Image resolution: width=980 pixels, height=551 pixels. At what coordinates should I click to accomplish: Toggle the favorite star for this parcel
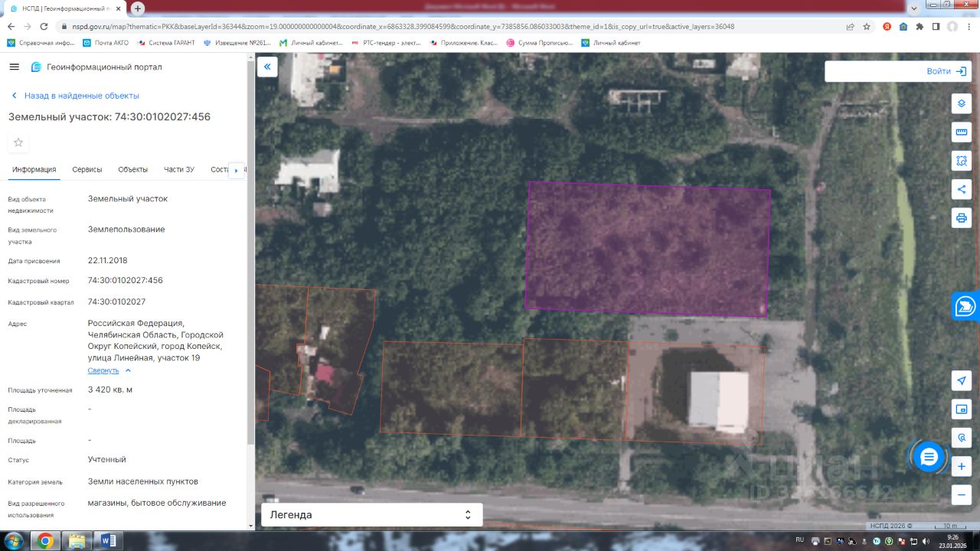[x=18, y=142]
